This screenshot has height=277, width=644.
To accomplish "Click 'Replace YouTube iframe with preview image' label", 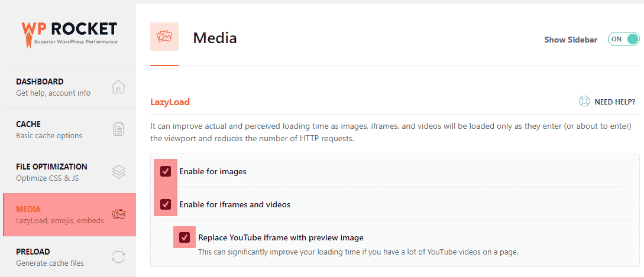I will point(281,237).
